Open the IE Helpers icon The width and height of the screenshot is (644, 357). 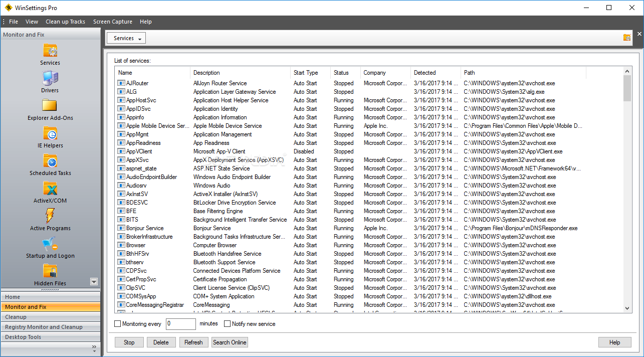(50, 133)
